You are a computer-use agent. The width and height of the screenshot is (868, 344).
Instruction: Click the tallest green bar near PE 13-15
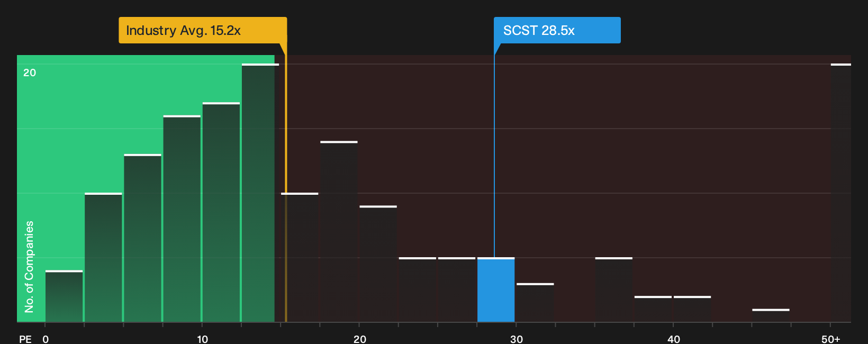[260, 193]
